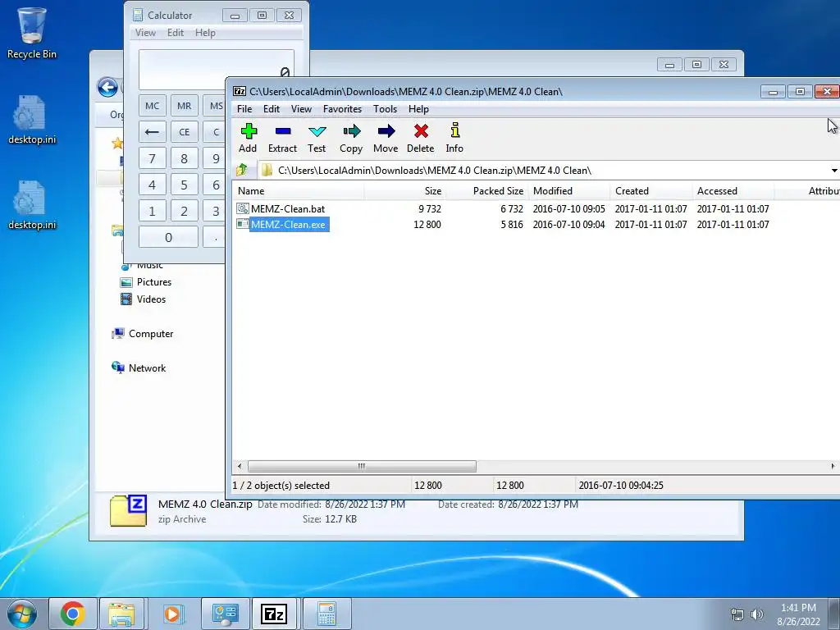Run the Test archive tool
The width and height of the screenshot is (840, 630).
[x=317, y=138]
